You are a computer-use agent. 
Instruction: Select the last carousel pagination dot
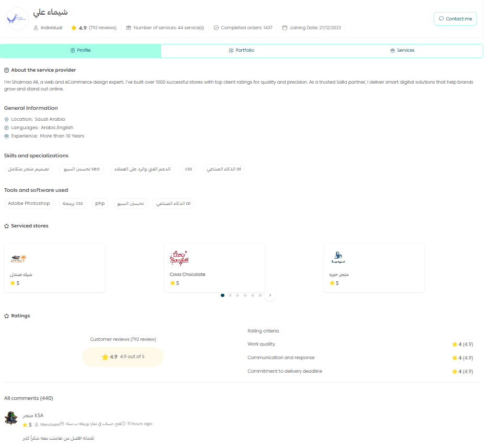click(260, 295)
